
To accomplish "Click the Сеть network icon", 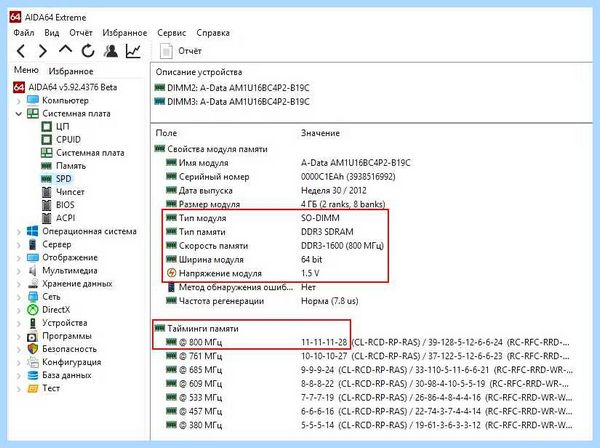I will coord(33,296).
